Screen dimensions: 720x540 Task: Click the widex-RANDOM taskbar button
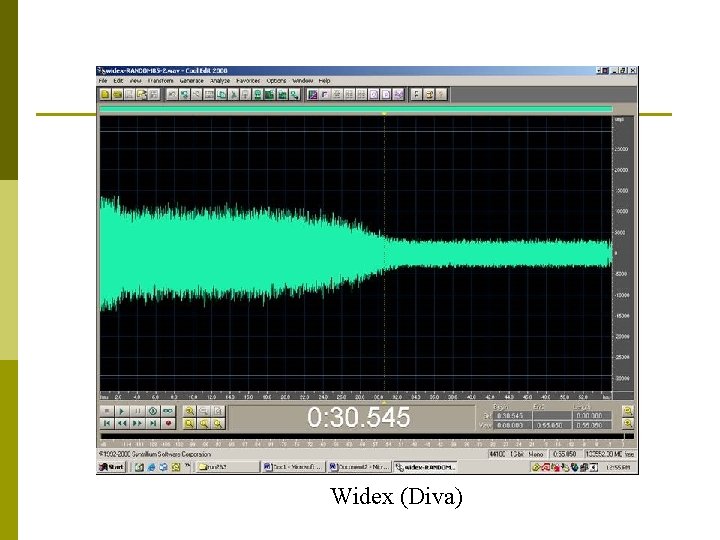tap(426, 467)
